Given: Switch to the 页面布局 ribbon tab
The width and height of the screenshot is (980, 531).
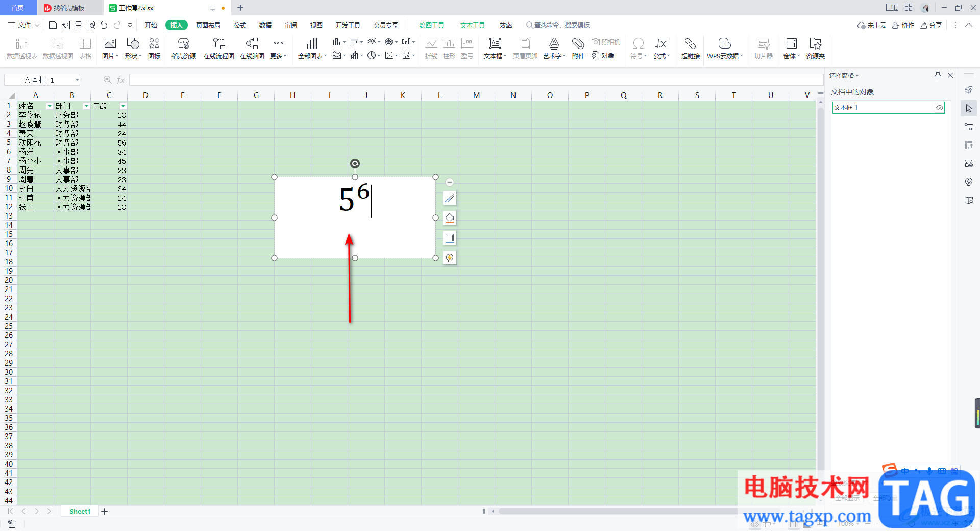Looking at the screenshot, I should coord(208,25).
